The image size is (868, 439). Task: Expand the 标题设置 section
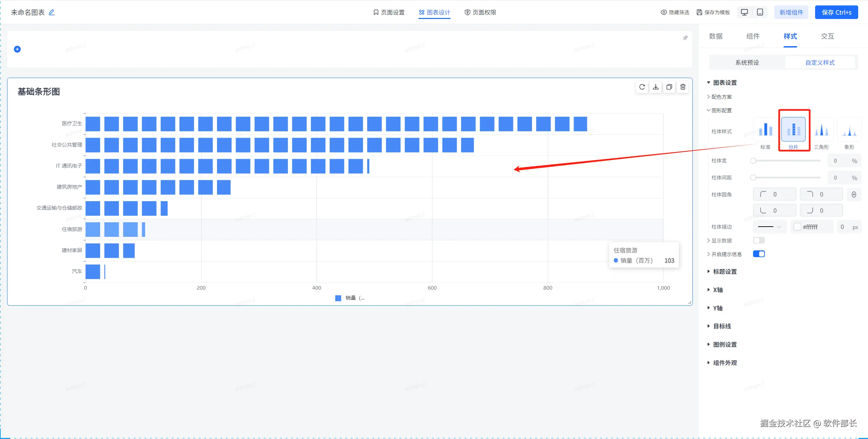coord(725,271)
